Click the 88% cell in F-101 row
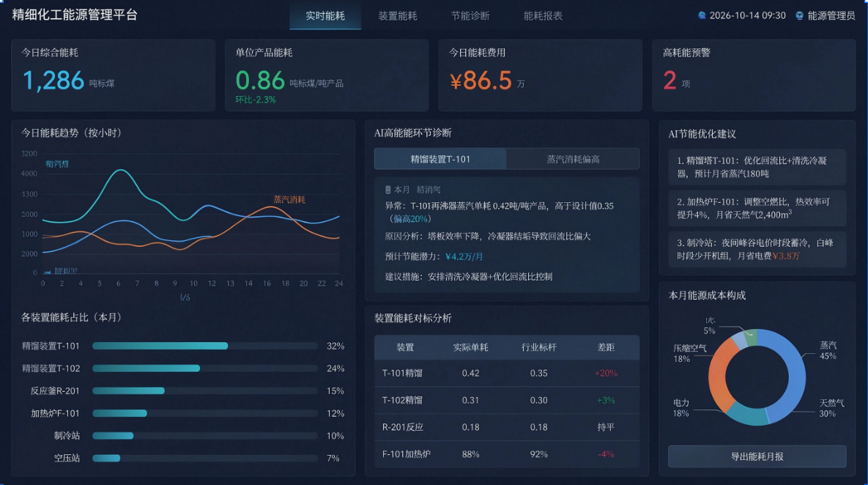The height and width of the screenshot is (485, 868). (x=470, y=454)
